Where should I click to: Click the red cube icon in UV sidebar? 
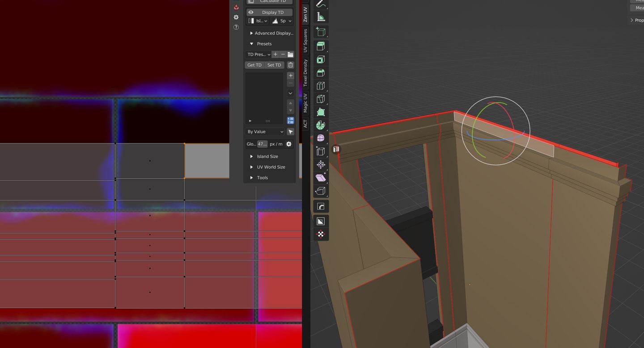[x=236, y=7]
